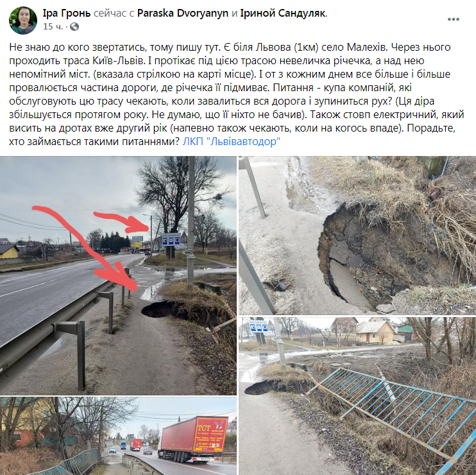Open Іра Гронь profile picture
The height and width of the screenshot is (475, 476).
click(x=23, y=20)
